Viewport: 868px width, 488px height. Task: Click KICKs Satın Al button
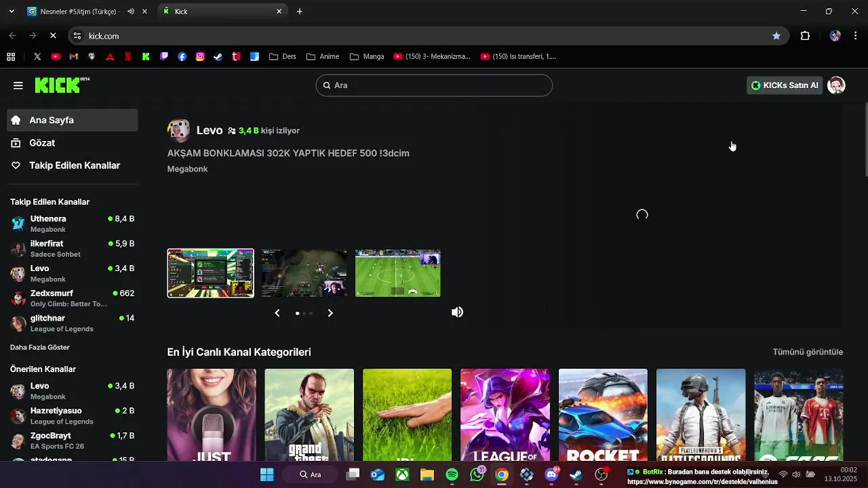click(785, 85)
